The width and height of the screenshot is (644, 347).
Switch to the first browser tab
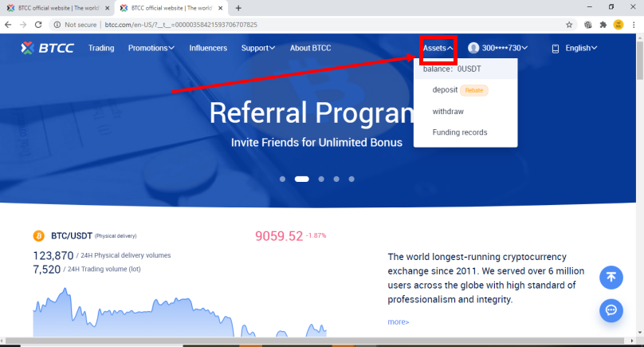click(x=57, y=8)
